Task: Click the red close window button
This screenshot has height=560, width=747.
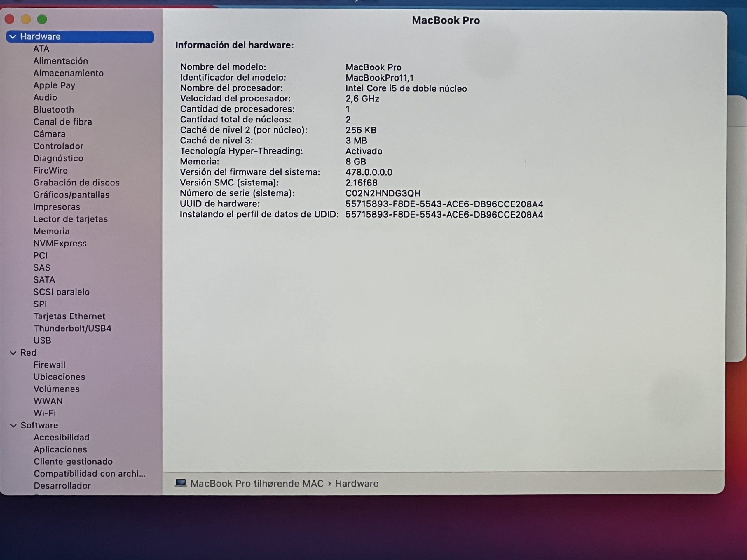Action: tap(9, 20)
